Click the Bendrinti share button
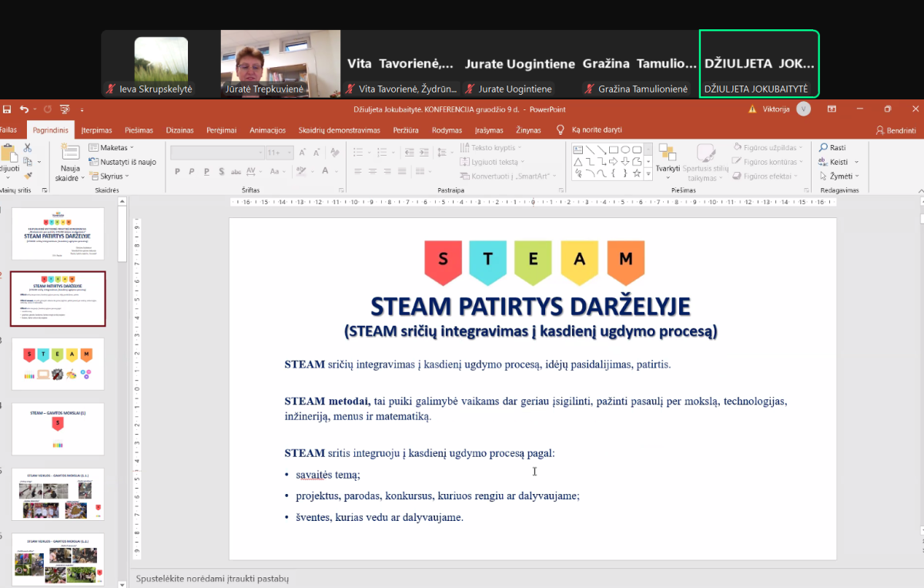Image resolution: width=924 pixels, height=588 pixels. tap(896, 130)
